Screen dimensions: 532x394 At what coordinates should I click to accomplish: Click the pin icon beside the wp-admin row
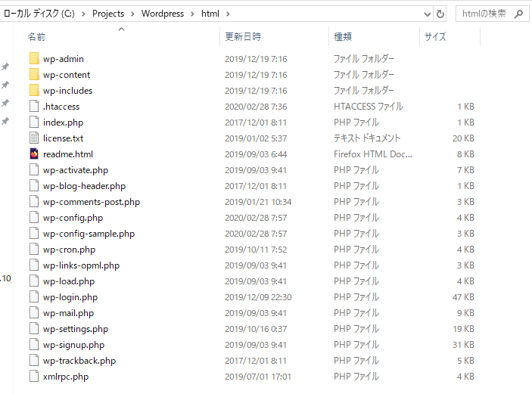pyautogui.click(x=5, y=67)
